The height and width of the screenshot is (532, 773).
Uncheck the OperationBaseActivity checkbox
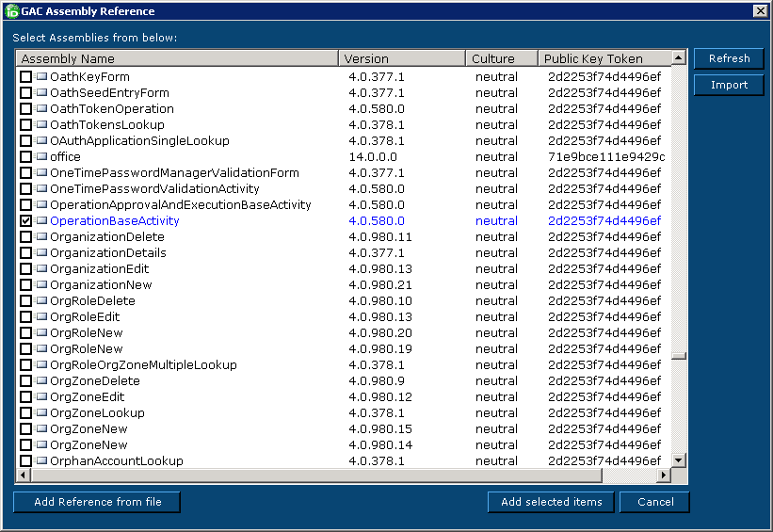(x=25, y=221)
